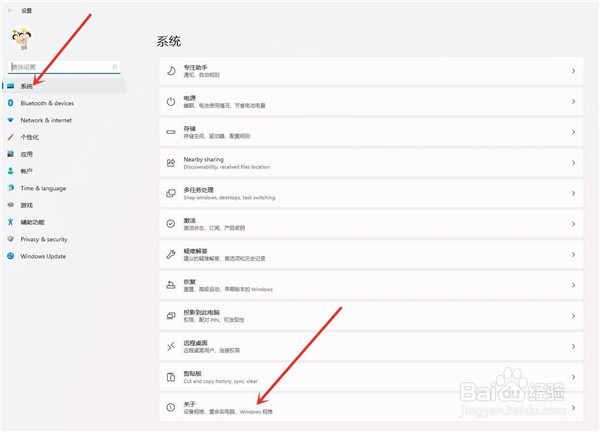Select 系统 in the sidebar
The image size is (600, 432).
[64, 86]
